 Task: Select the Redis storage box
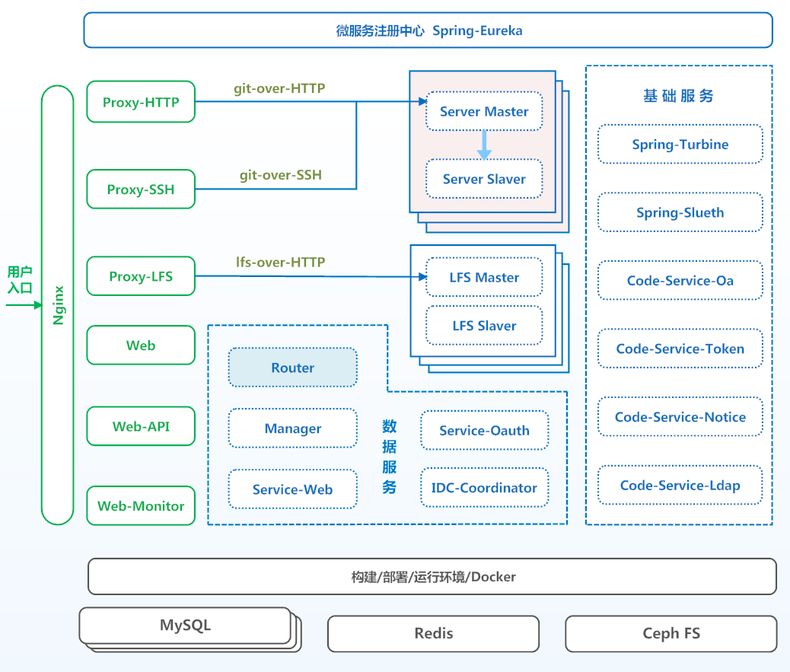pyautogui.click(x=433, y=633)
